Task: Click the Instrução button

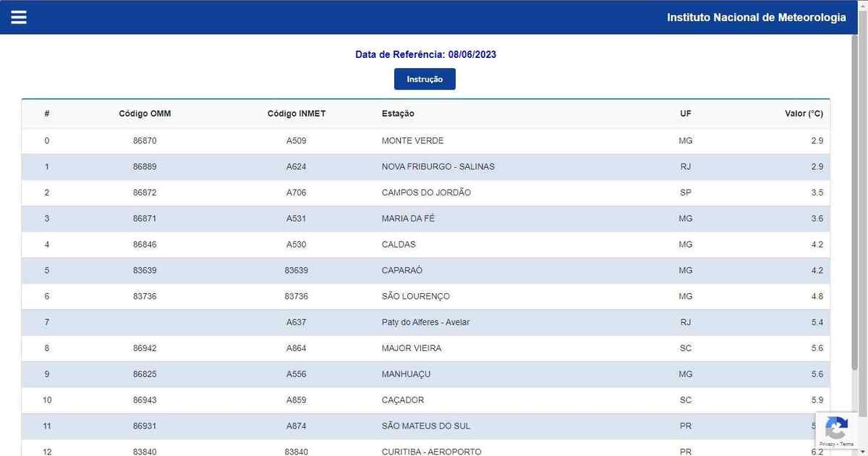Action: point(425,80)
